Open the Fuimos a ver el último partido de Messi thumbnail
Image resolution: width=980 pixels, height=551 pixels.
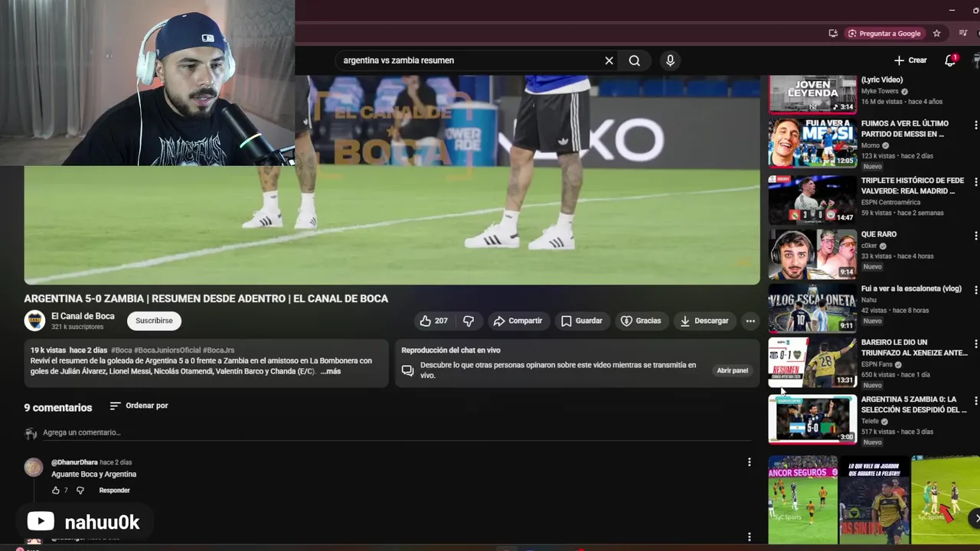[812, 142]
